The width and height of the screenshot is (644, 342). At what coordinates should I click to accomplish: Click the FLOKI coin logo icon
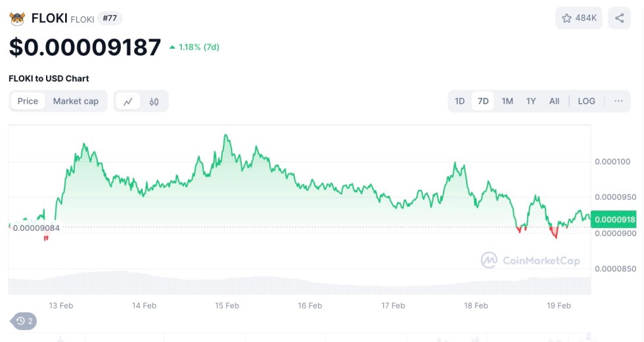(17, 18)
